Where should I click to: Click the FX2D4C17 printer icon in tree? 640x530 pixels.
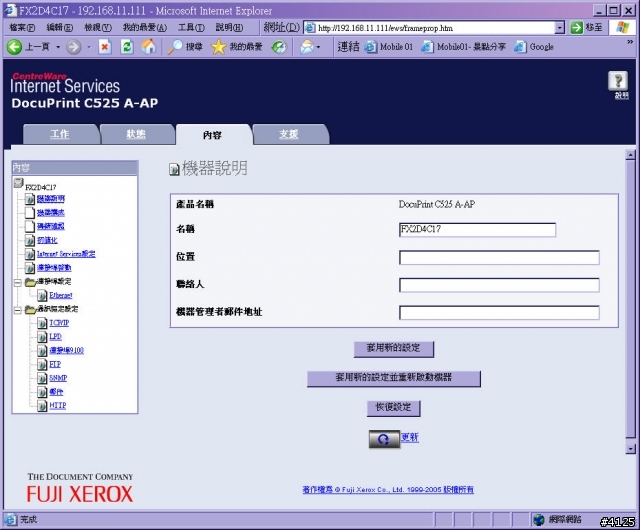click(x=18, y=183)
